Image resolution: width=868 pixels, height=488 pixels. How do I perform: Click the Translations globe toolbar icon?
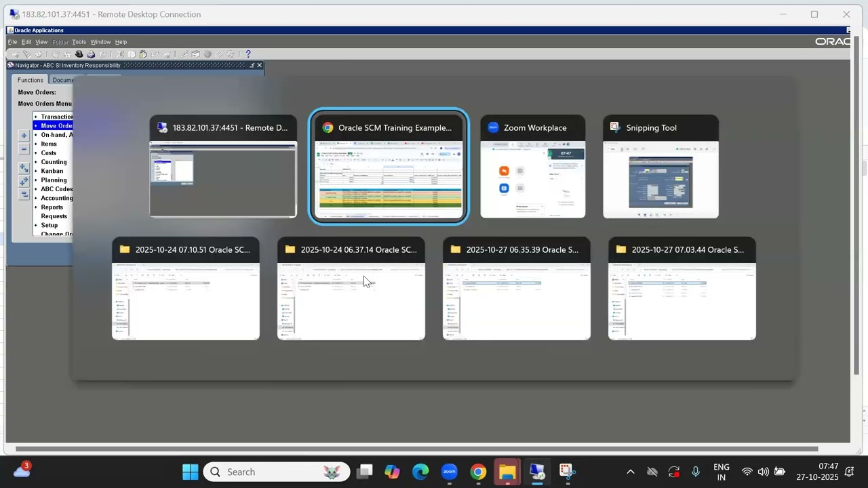point(208,54)
